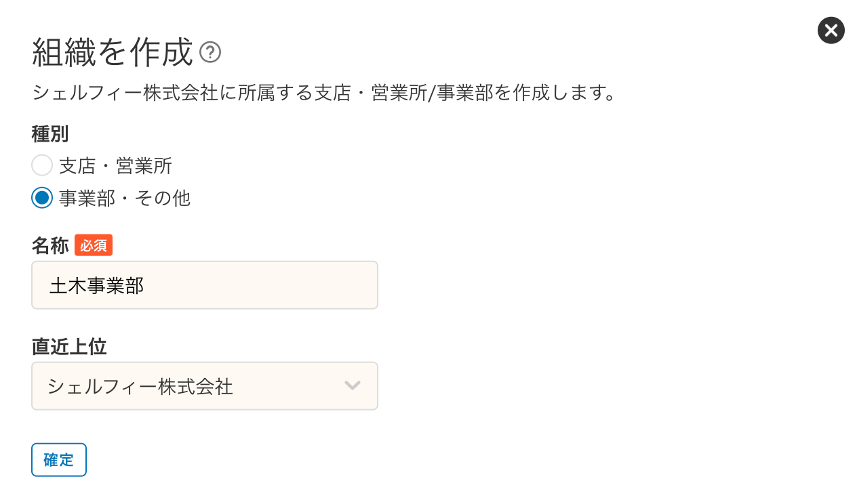
Task: Open the 直近上位 dropdown
Action: pos(205,386)
